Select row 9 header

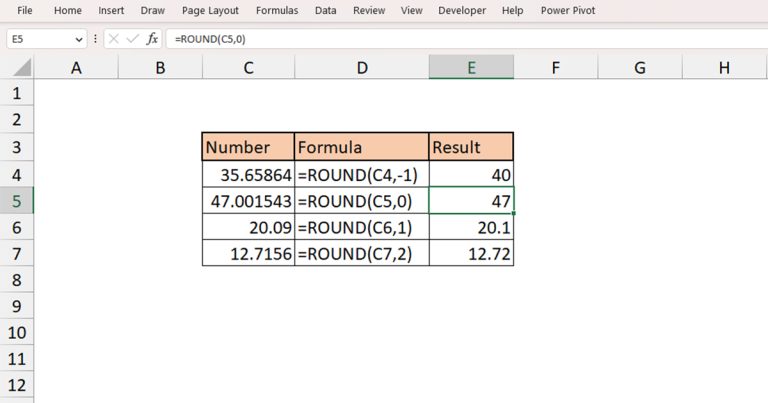coord(17,306)
